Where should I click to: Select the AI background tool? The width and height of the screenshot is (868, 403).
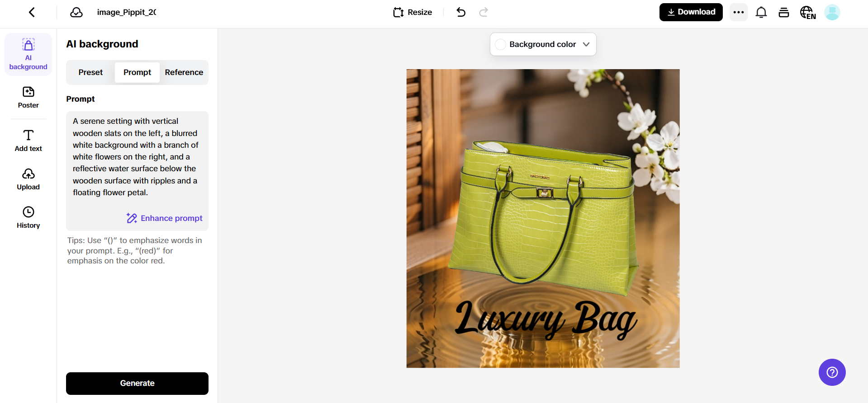[x=28, y=54]
